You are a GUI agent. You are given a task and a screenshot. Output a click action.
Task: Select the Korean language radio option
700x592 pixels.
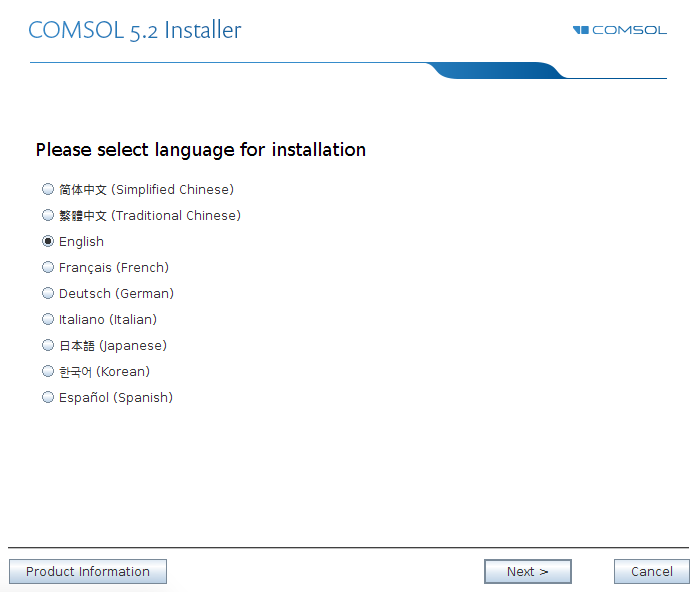tap(48, 371)
